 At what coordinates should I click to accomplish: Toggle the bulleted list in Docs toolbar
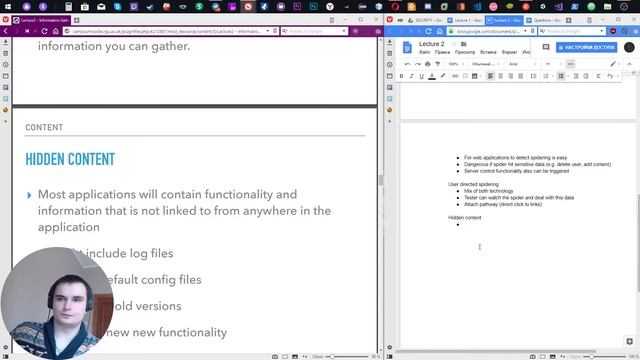pyautogui.click(x=561, y=76)
